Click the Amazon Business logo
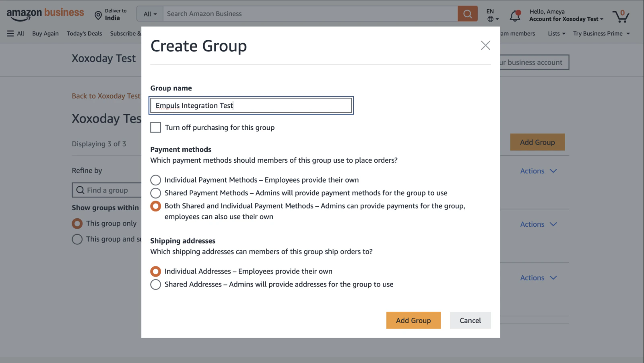The height and width of the screenshot is (363, 644). pyautogui.click(x=45, y=14)
